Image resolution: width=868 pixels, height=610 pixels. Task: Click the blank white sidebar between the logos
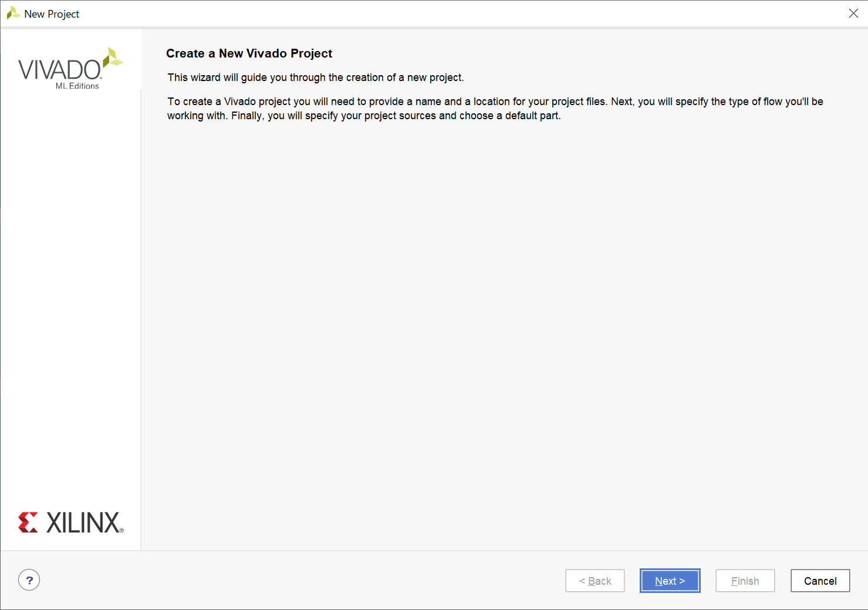[x=70, y=294]
